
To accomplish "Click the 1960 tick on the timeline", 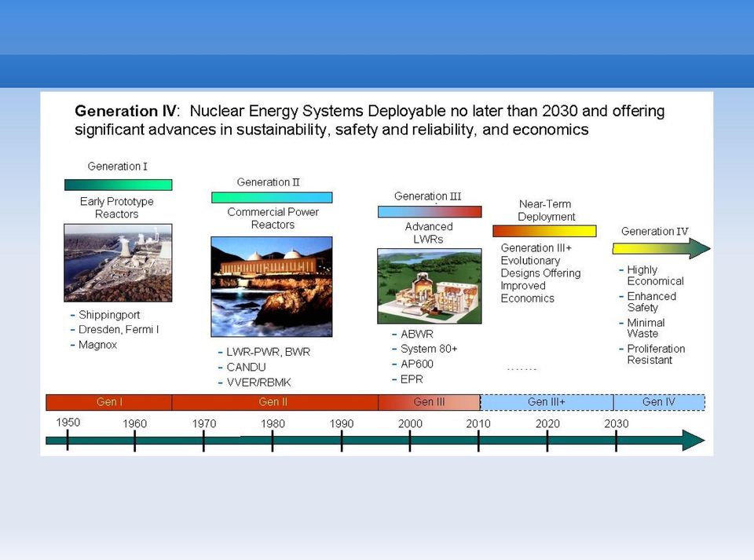I will [134, 441].
